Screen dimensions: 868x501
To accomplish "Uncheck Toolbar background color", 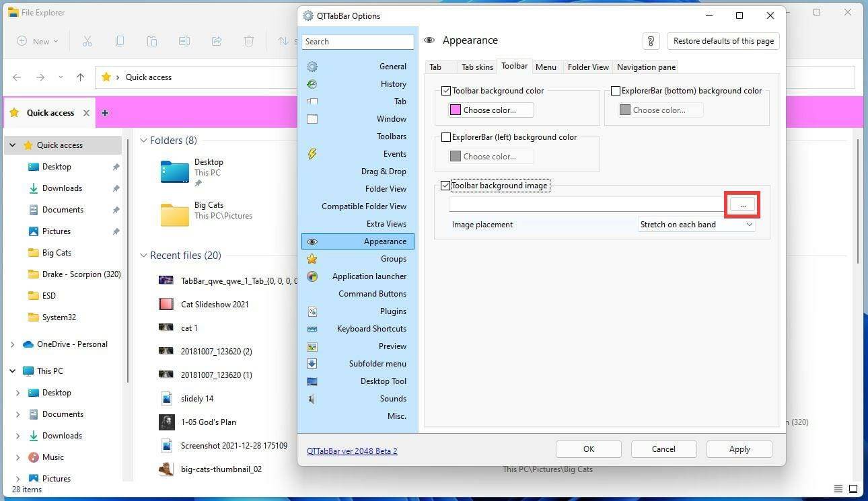I will click(446, 90).
